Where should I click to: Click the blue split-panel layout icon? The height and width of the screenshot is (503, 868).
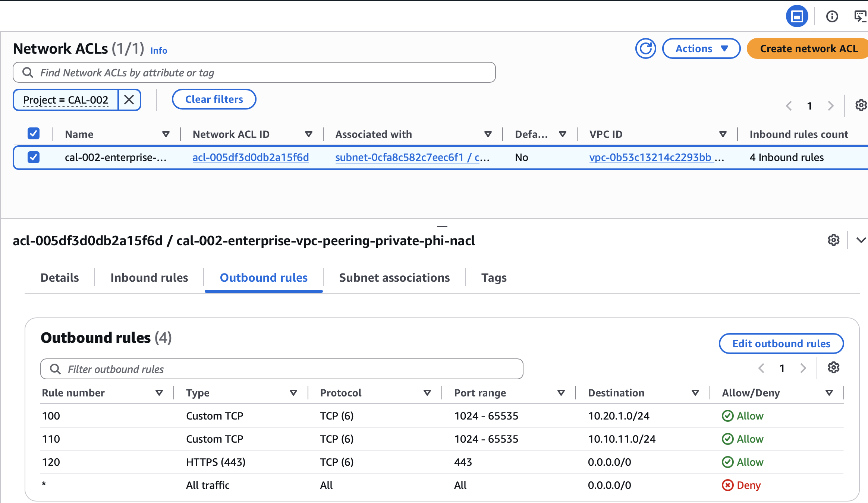(x=797, y=16)
